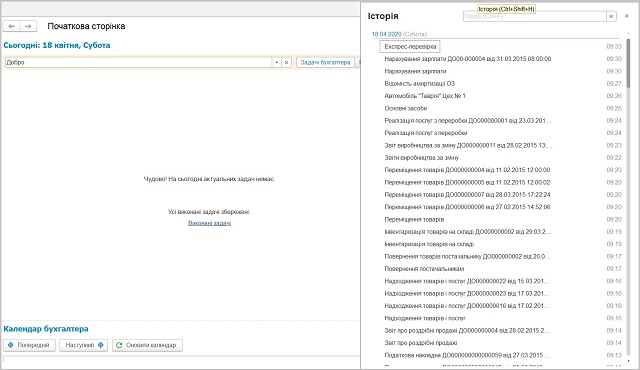Viewport: 640px width, 370px height.
Task: Open Нарахування зарплати ДО00-000004 history entry
Action: [468, 59]
